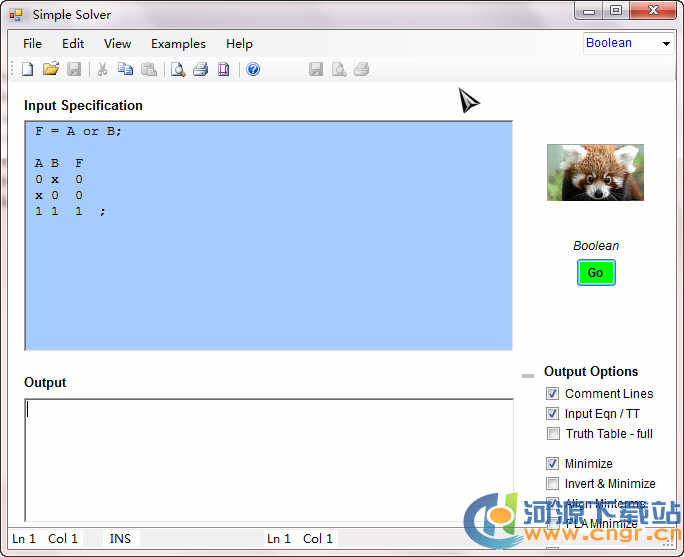This screenshot has height=557, width=684.
Task: Open Print Preview from the input toolbar
Action: click(x=178, y=69)
